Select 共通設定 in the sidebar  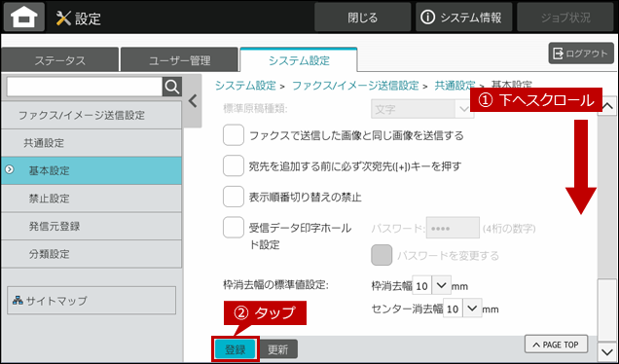click(x=91, y=143)
